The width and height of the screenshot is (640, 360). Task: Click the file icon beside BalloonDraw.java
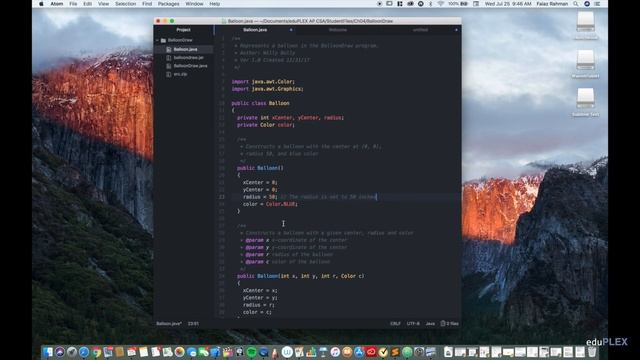point(169,66)
